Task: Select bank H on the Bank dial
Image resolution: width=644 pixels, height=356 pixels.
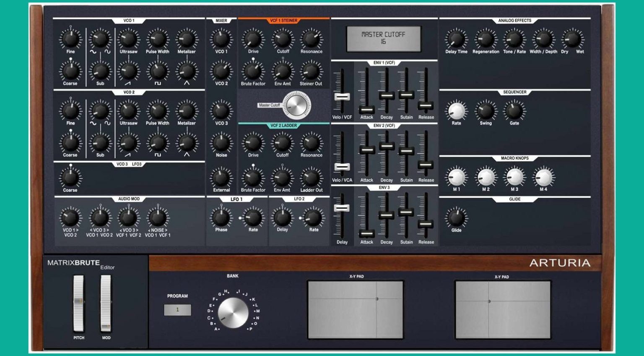Action: [x=226, y=291]
